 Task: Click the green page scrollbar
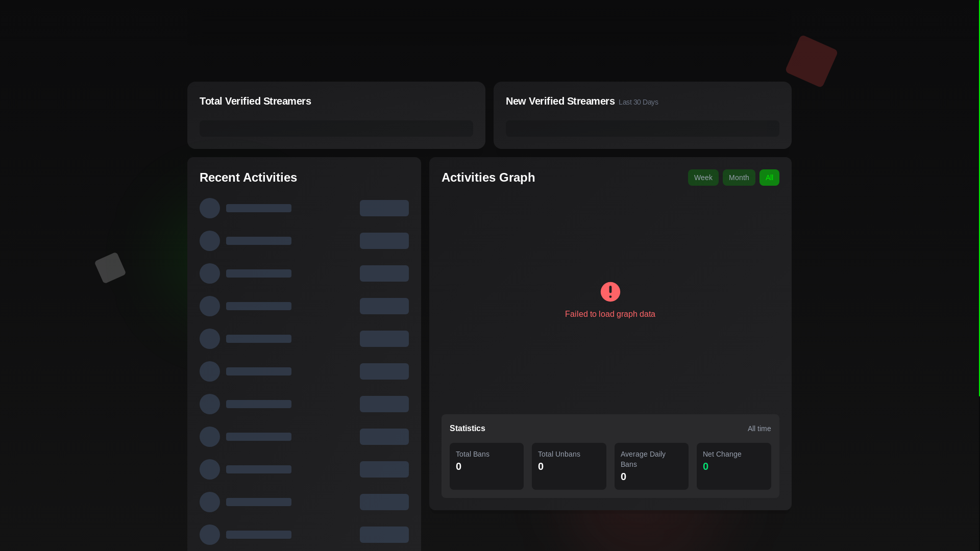979,198
